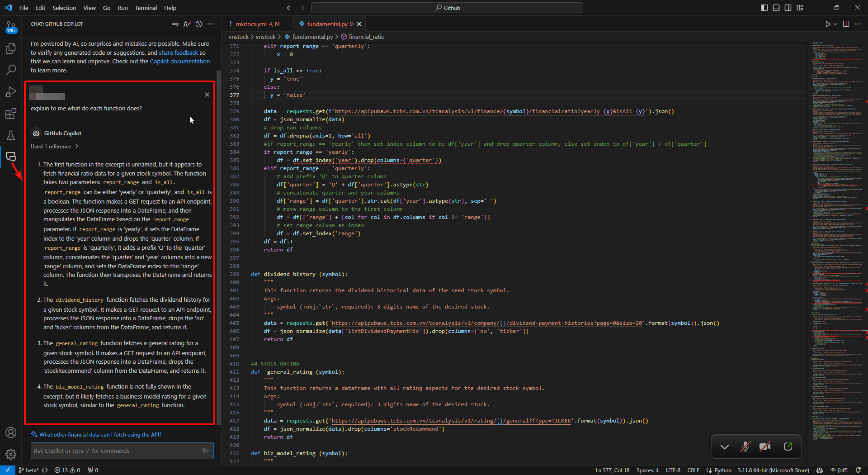
Task: Checkout beta branch in status bar
Action: point(28,470)
